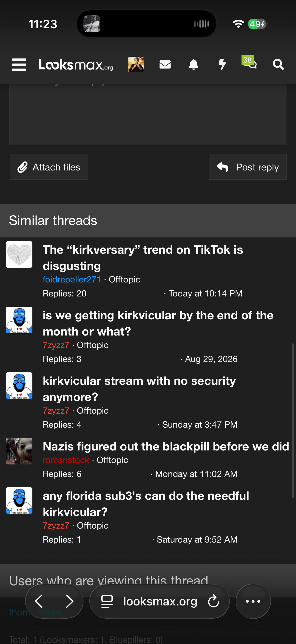The image size is (296, 644).
Task: Click the Post reply button
Action: point(248,167)
